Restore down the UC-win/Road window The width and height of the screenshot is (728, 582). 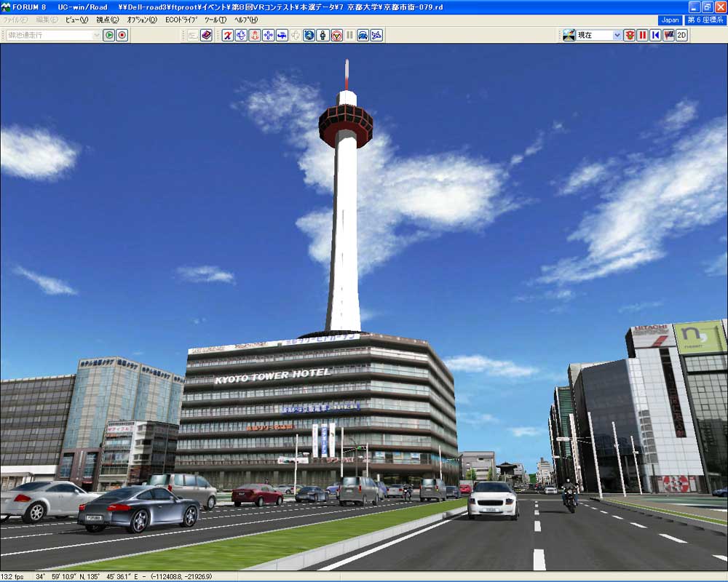(x=708, y=7)
